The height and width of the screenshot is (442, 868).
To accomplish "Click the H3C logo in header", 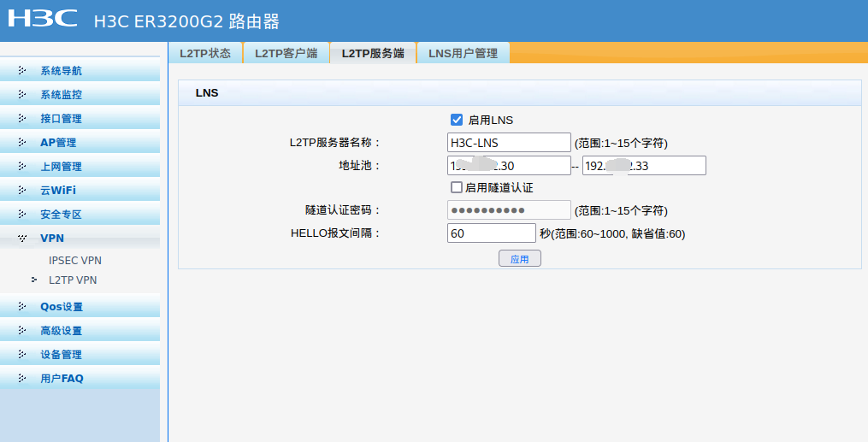I will (x=43, y=18).
